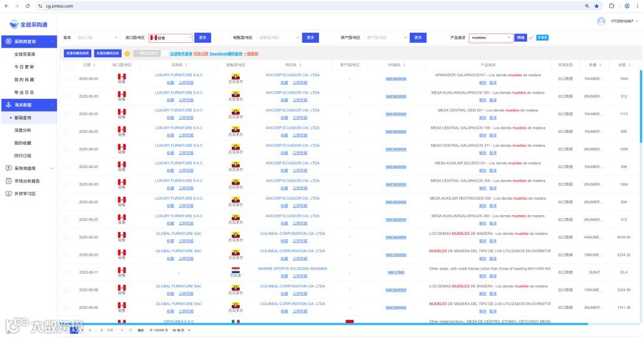Open the 50条/页 page size dropdown

[x=181, y=330]
